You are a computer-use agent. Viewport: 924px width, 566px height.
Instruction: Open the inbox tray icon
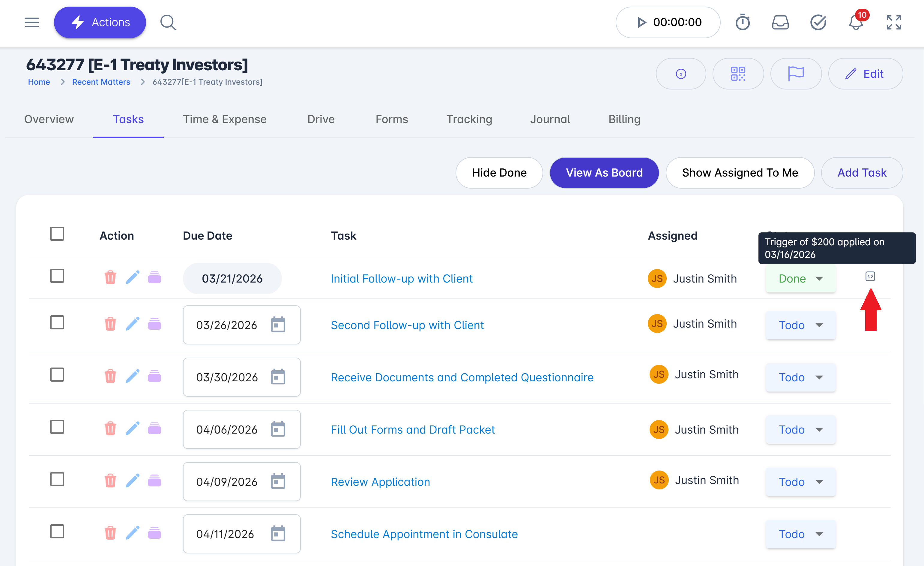click(x=780, y=23)
